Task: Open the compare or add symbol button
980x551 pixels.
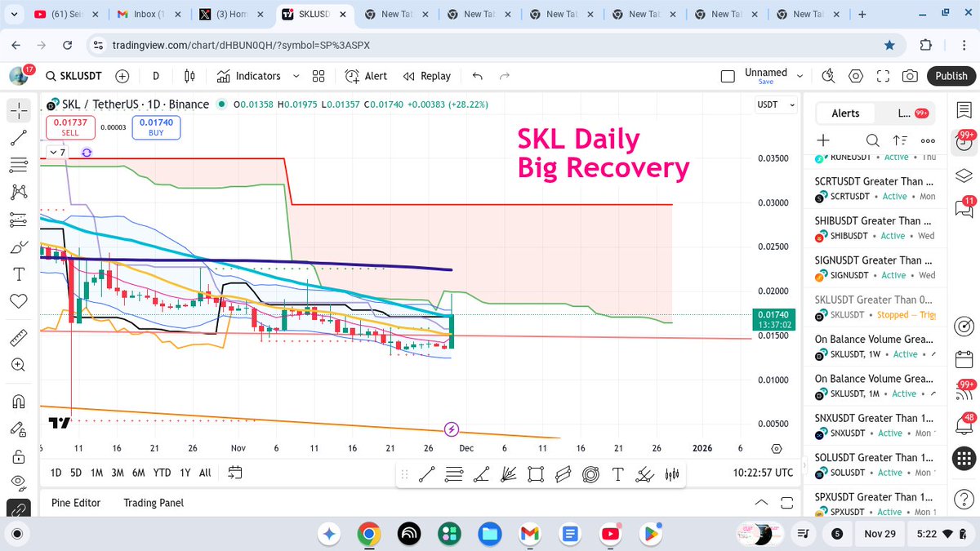Action: coord(122,76)
